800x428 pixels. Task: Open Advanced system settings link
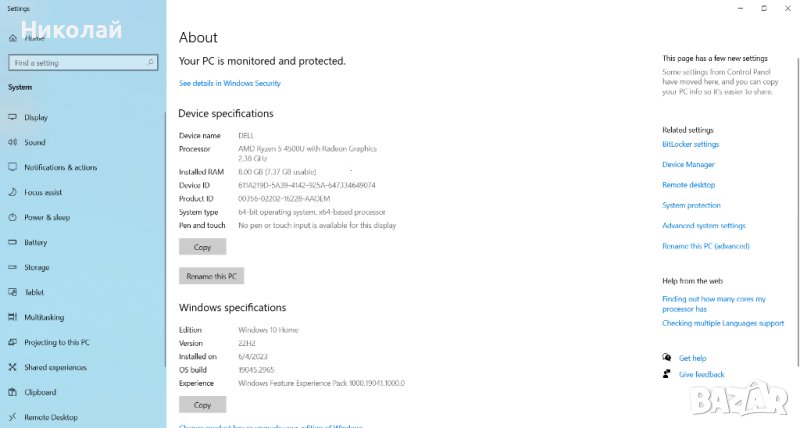tap(703, 226)
